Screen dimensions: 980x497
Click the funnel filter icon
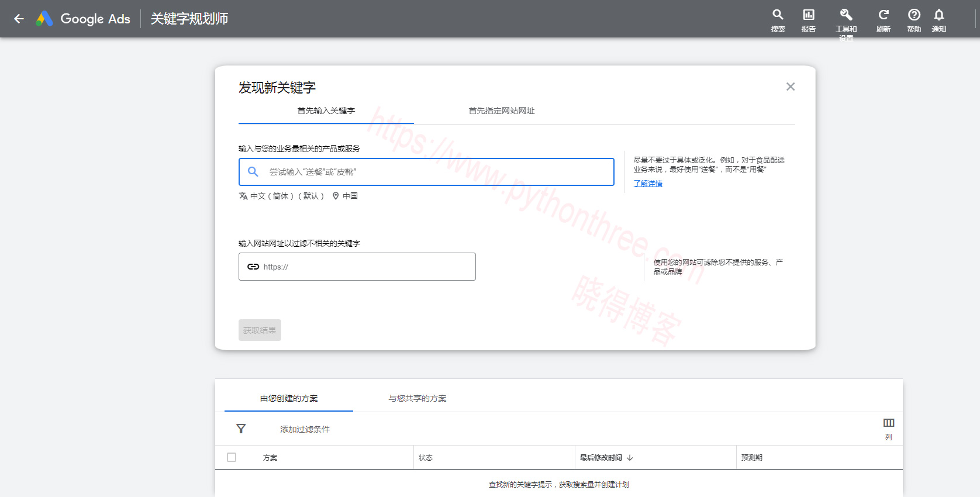click(x=241, y=429)
